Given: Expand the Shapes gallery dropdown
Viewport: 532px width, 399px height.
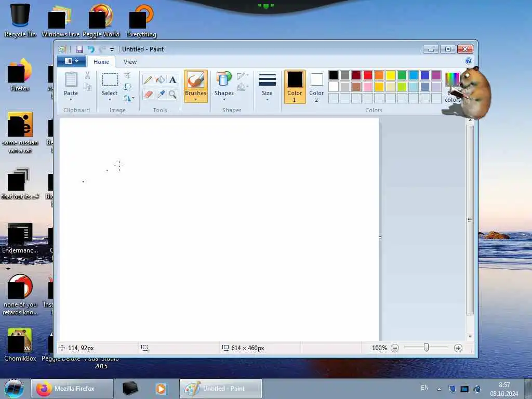Looking at the screenshot, I should (224, 100).
